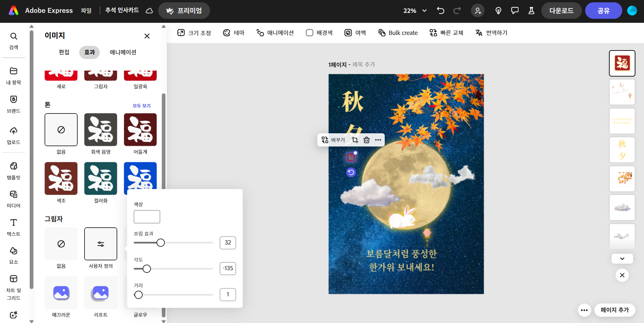
Task: Click the crop icon in floating toolbar
Action: point(355,140)
